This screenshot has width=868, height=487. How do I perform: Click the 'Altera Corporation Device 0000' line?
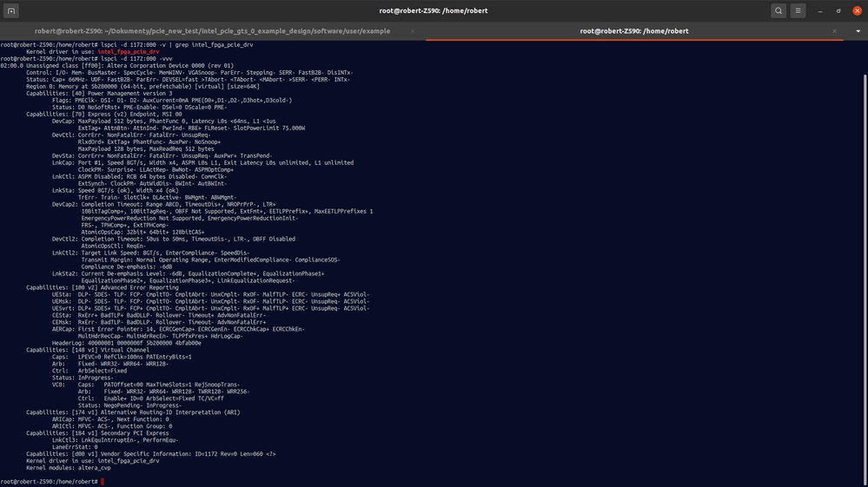tap(116, 66)
